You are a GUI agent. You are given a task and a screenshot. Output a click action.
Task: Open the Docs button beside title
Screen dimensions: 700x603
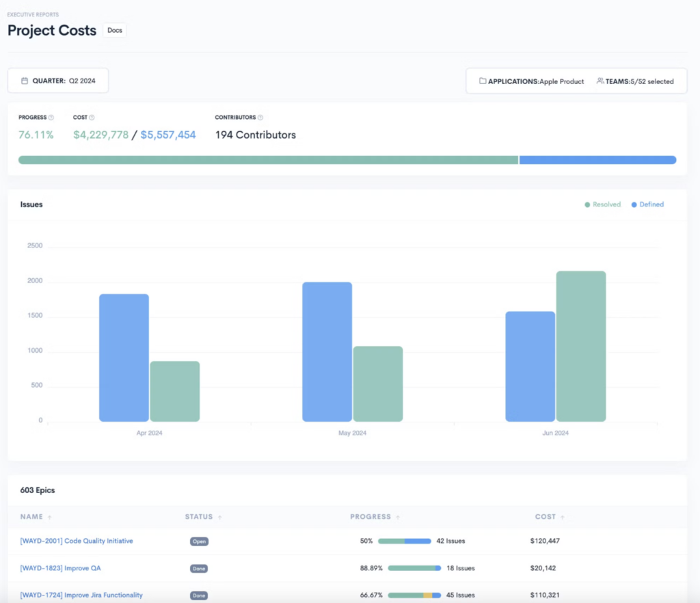point(114,31)
